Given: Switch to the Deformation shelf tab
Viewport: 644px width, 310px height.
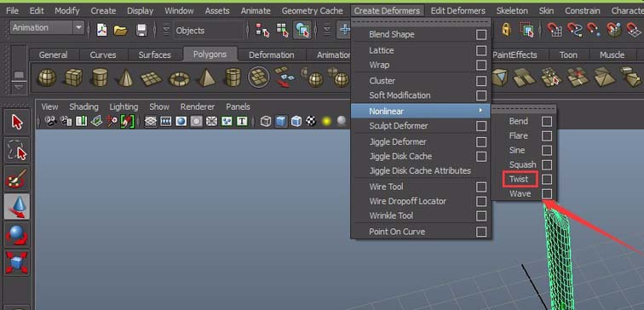Looking at the screenshot, I should [271, 55].
